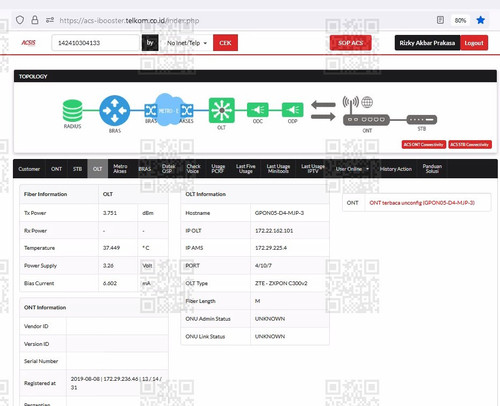Image resolution: width=500 pixels, height=406 pixels.
Task: Click the Bias Current value 6.602
Action: pos(110,283)
